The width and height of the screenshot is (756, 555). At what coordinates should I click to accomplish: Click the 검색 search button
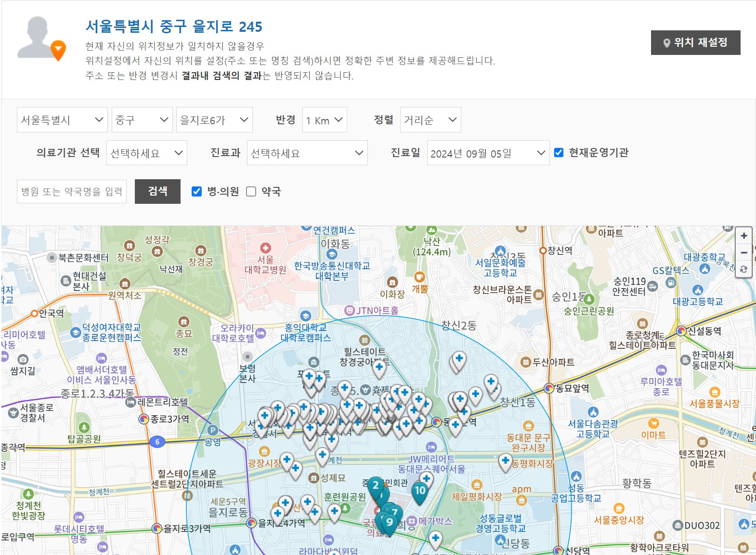click(x=157, y=191)
